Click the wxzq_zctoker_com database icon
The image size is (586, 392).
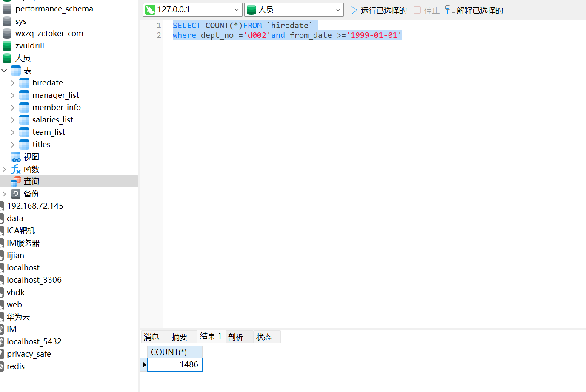(x=7, y=33)
